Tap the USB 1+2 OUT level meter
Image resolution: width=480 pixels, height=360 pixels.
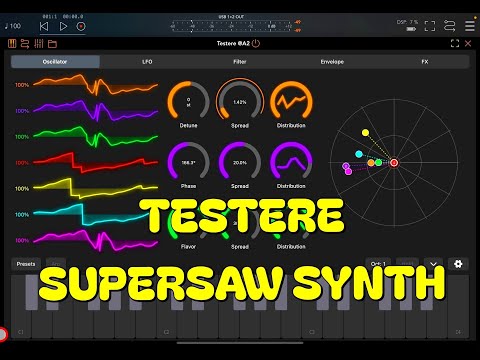click(x=232, y=26)
